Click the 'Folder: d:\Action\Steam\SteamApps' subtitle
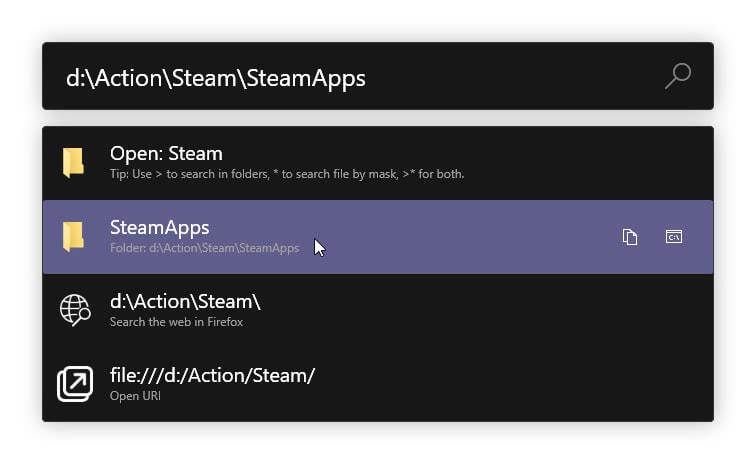 204,248
